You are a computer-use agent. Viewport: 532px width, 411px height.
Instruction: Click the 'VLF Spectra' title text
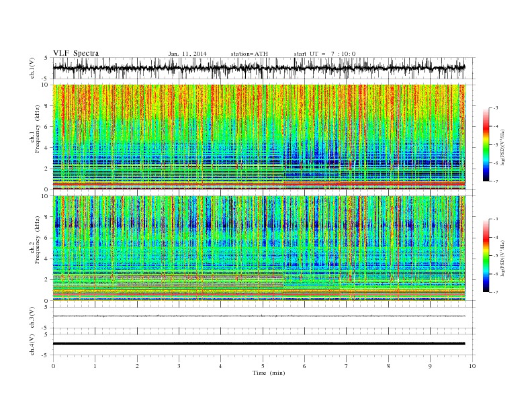point(76,53)
